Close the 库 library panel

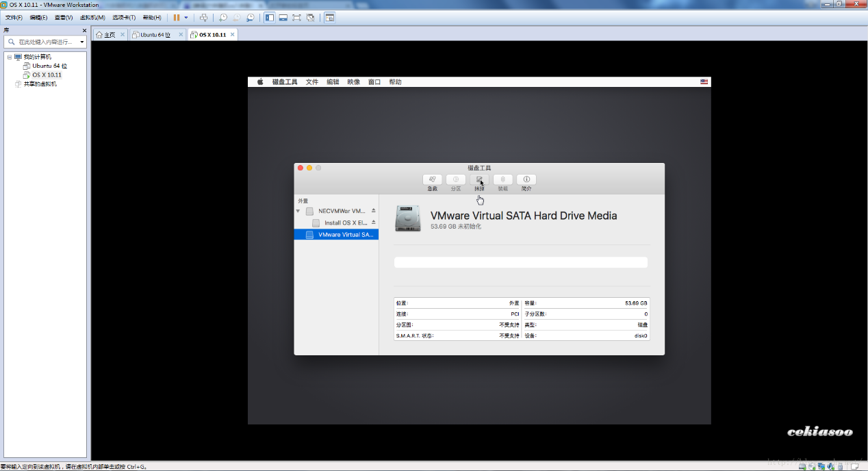[x=84, y=30]
